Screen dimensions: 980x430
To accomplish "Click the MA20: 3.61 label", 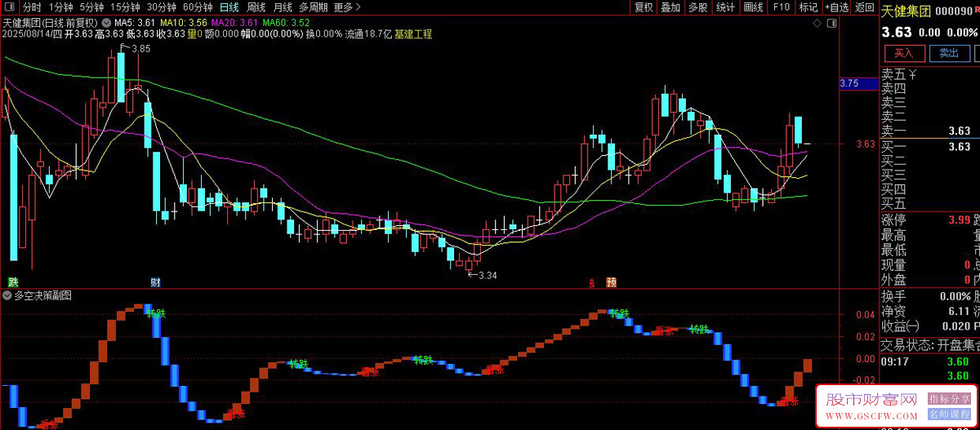I will coord(234,22).
